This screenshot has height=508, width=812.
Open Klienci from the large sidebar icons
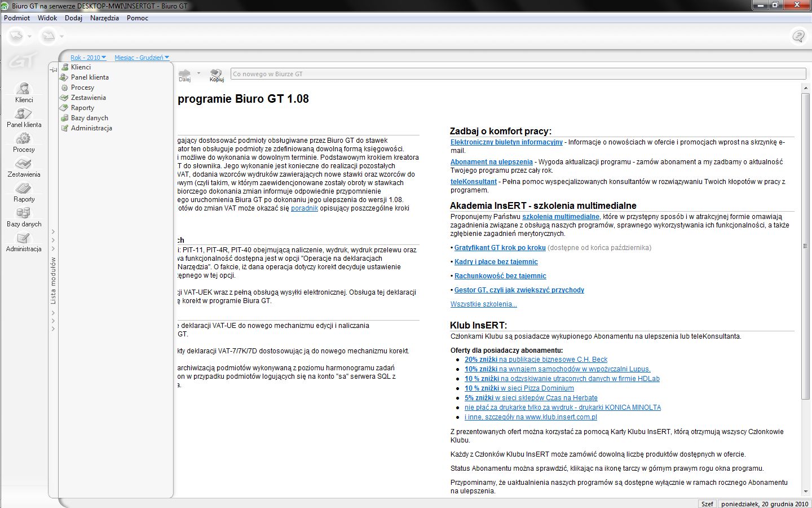tap(24, 93)
